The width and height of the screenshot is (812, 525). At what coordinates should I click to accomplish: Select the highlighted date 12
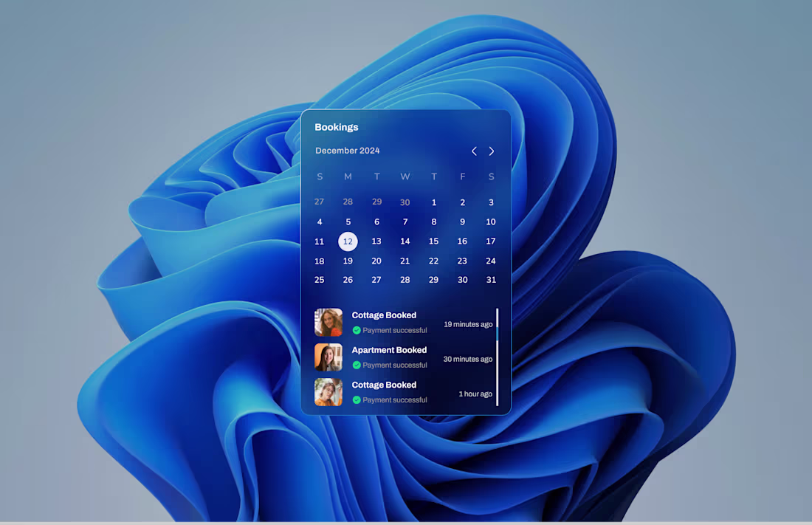pos(348,241)
